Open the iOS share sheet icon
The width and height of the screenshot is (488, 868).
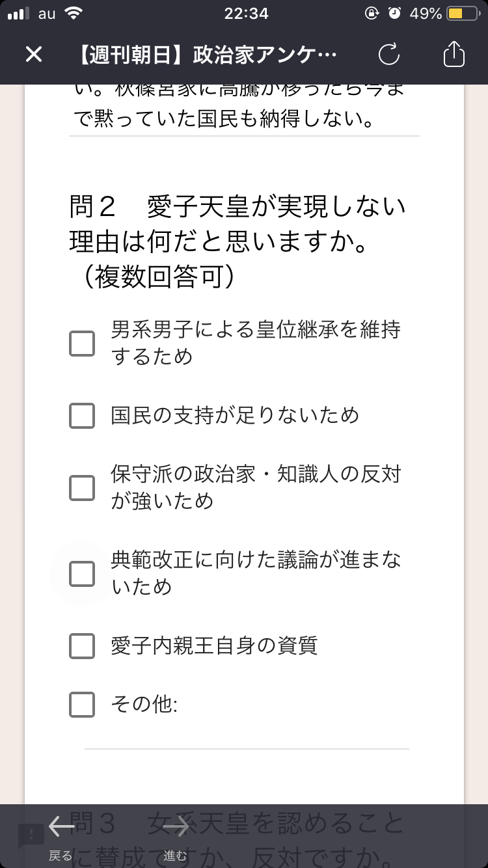point(454,55)
